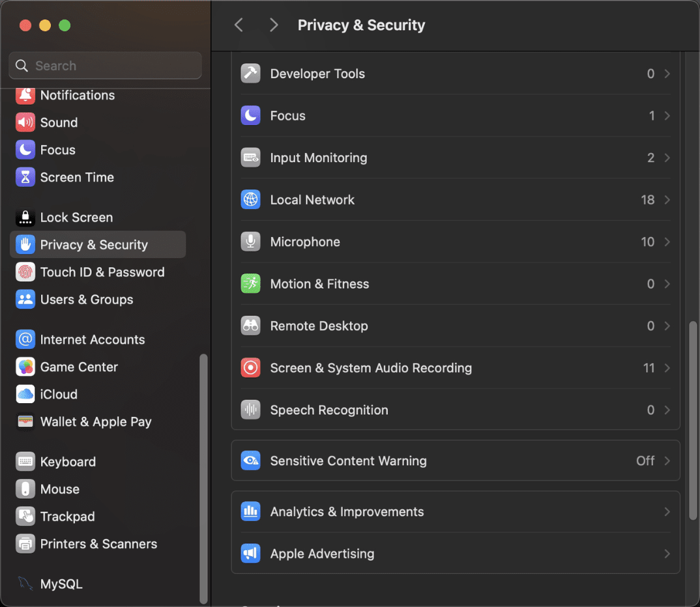
Task: Click the Sensitive Content Warning eye icon
Action: tap(250, 460)
